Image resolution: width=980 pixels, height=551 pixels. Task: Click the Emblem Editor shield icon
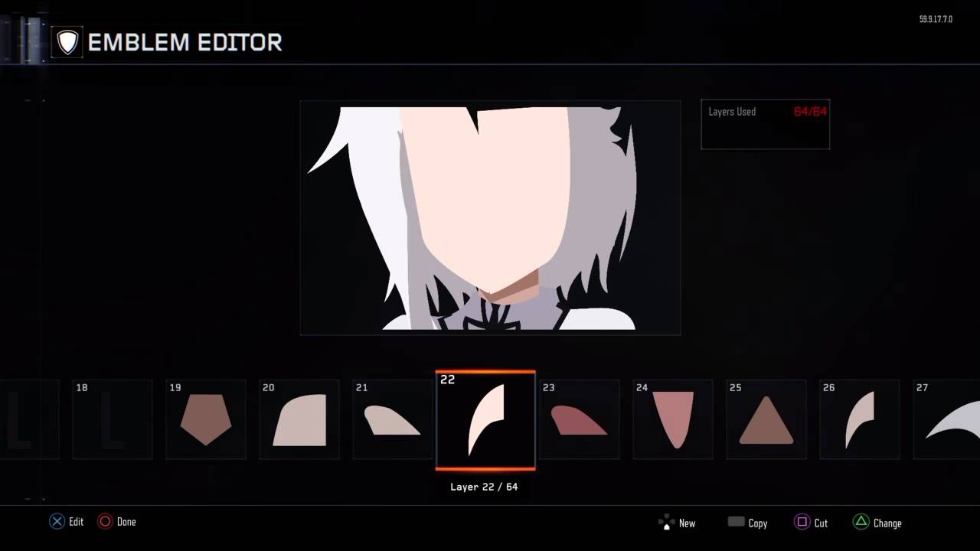67,42
